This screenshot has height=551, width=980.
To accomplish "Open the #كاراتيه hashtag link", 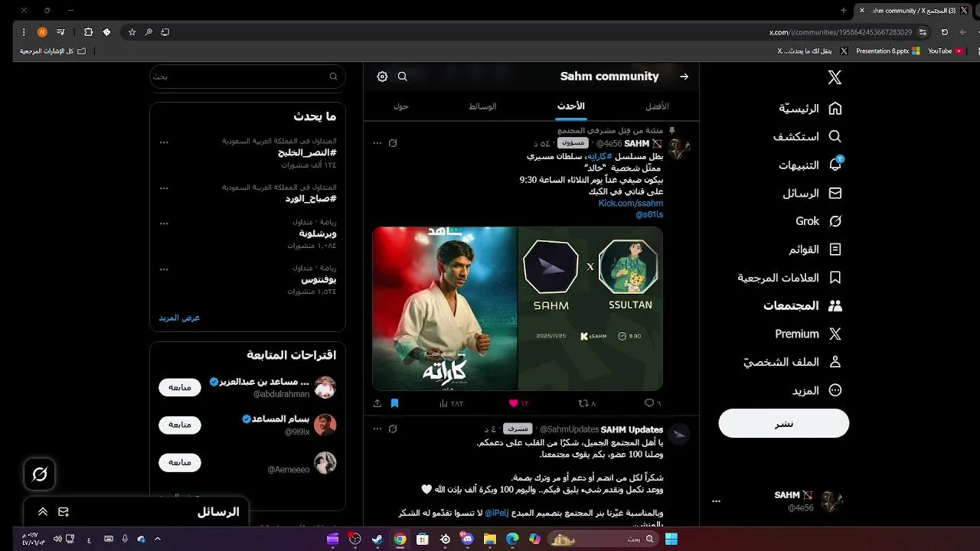I will [x=600, y=156].
